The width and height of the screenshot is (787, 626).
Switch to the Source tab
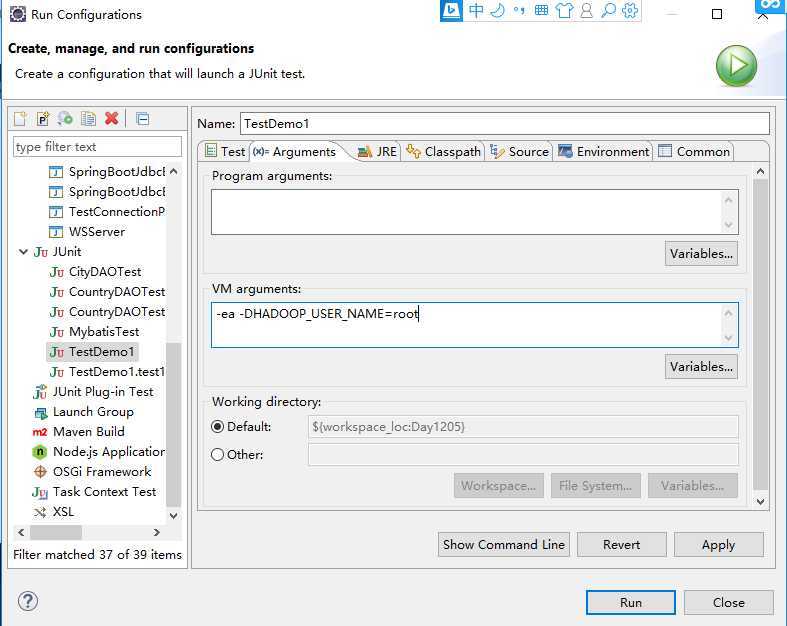tap(519, 151)
